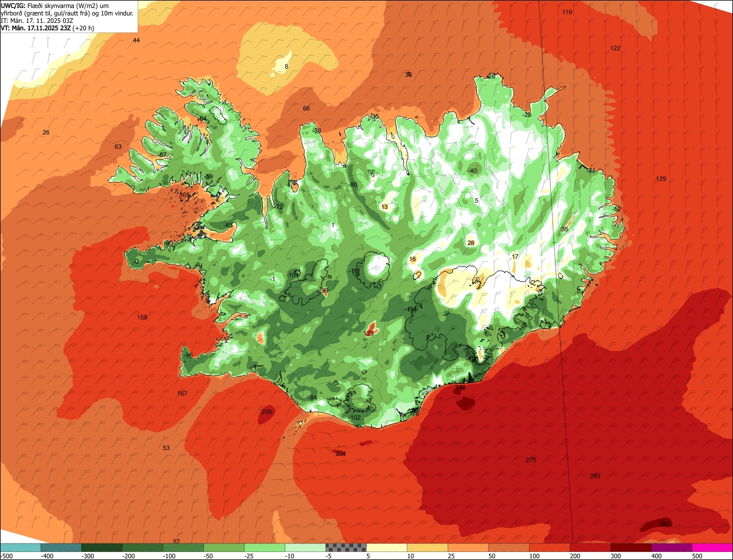Image resolution: width=733 pixels, height=560 pixels.
Task: Click the map value -64
Action: [x=202, y=119]
